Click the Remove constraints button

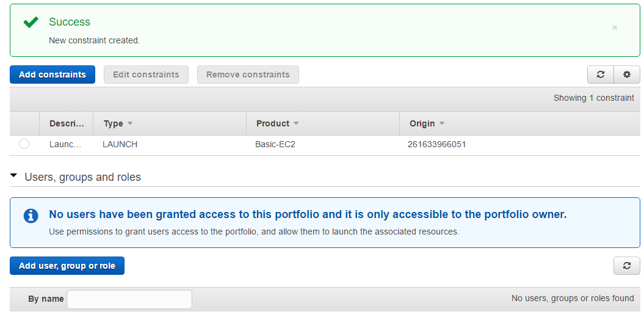point(248,75)
